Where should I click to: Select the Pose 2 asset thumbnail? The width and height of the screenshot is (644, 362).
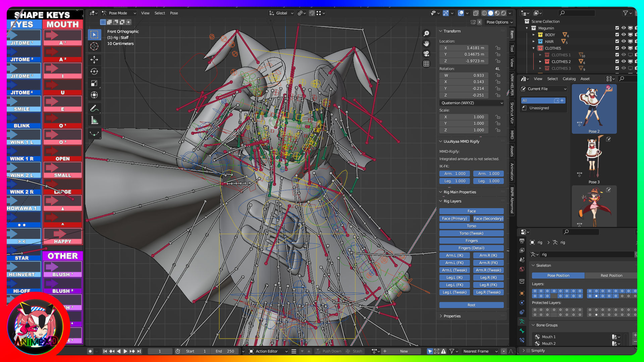(594, 109)
